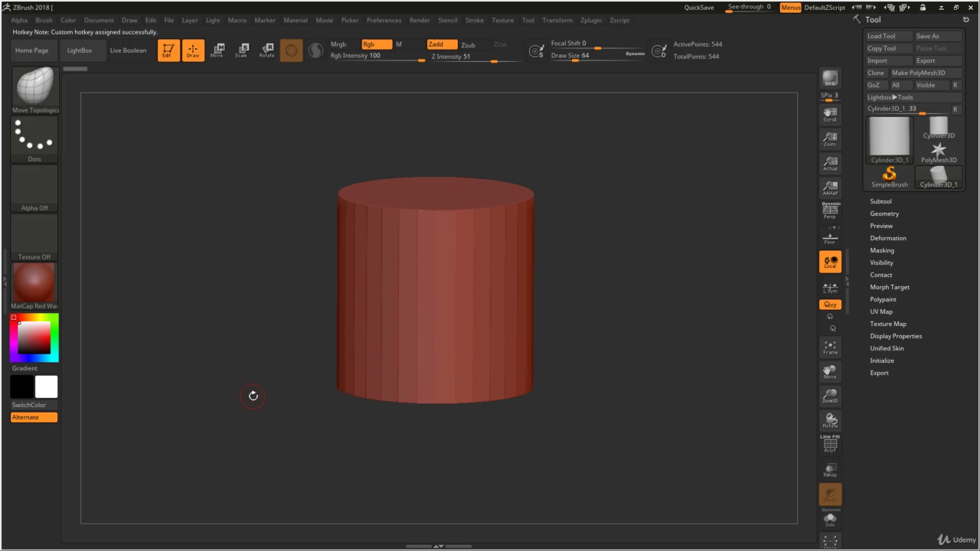Click the Scroll canvas icon
Screen dimensions: 980x551
click(x=830, y=115)
